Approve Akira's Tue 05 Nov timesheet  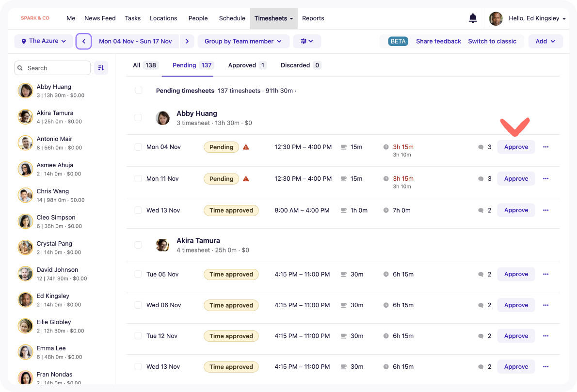516,274
